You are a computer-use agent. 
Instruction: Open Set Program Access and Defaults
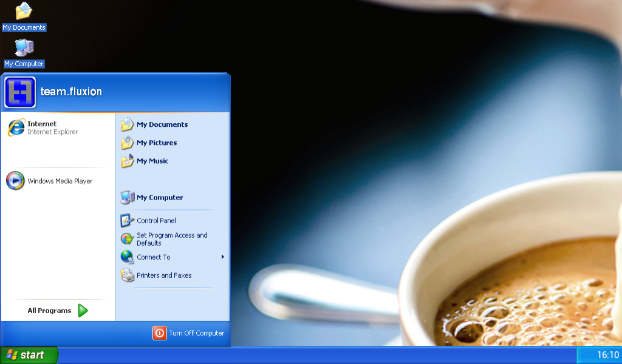pyautogui.click(x=171, y=238)
